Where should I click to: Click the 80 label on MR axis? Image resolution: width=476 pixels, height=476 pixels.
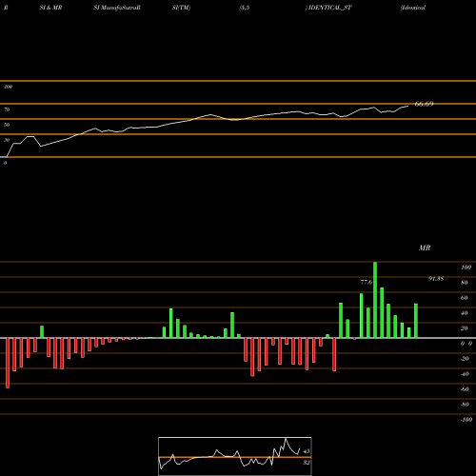coord(465,283)
